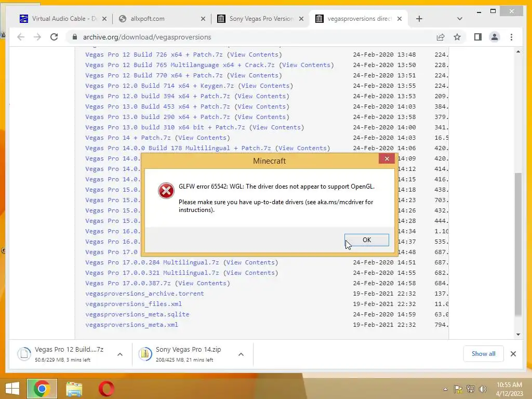Show all downloads
The image size is (532, 399).
[483, 354]
